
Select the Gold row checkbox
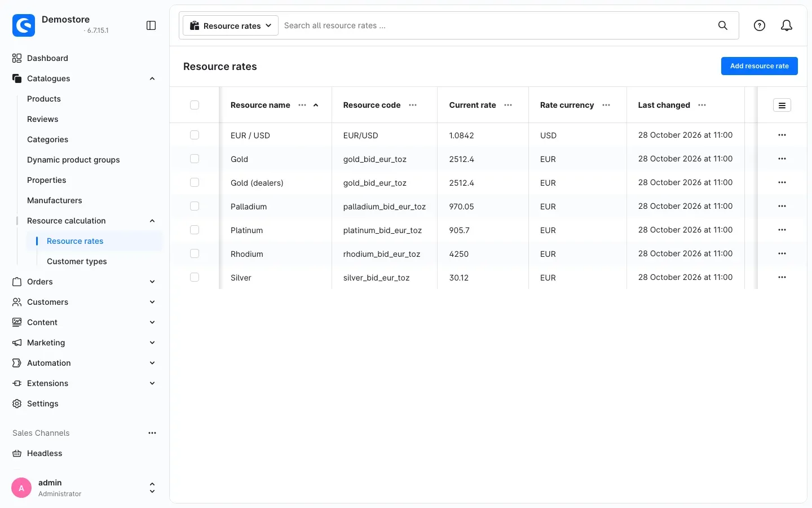point(195,159)
